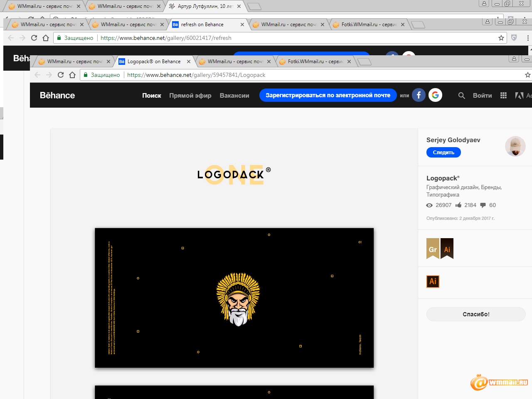Click the Adobe logo icon

tap(519, 96)
